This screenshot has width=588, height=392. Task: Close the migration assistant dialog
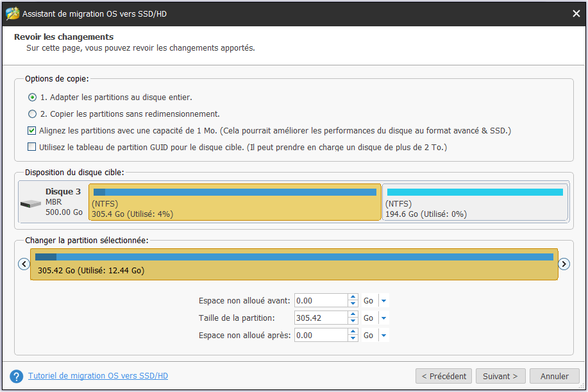click(x=576, y=14)
